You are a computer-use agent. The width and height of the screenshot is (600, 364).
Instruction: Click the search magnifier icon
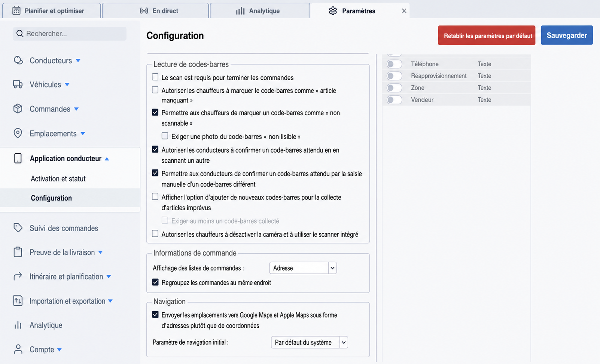[x=20, y=34]
